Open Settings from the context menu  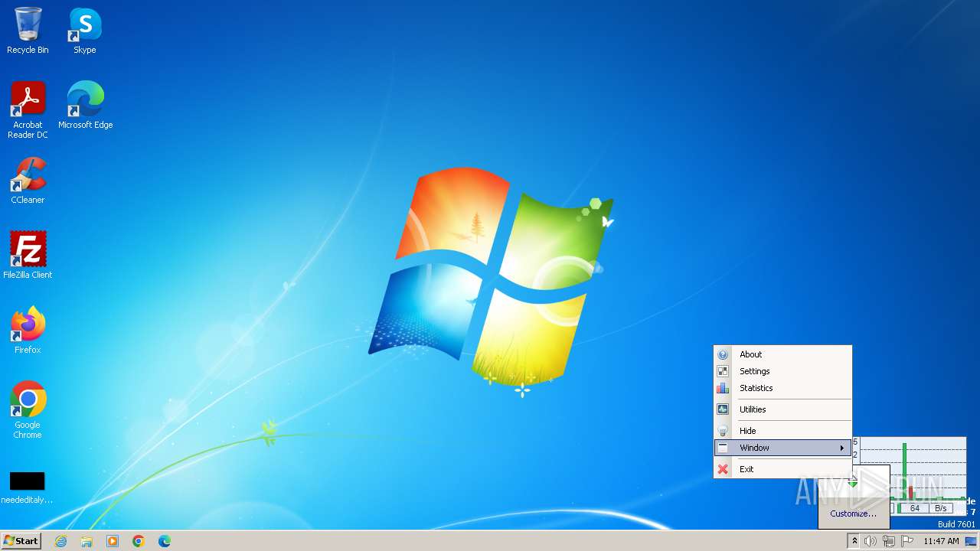pos(782,371)
